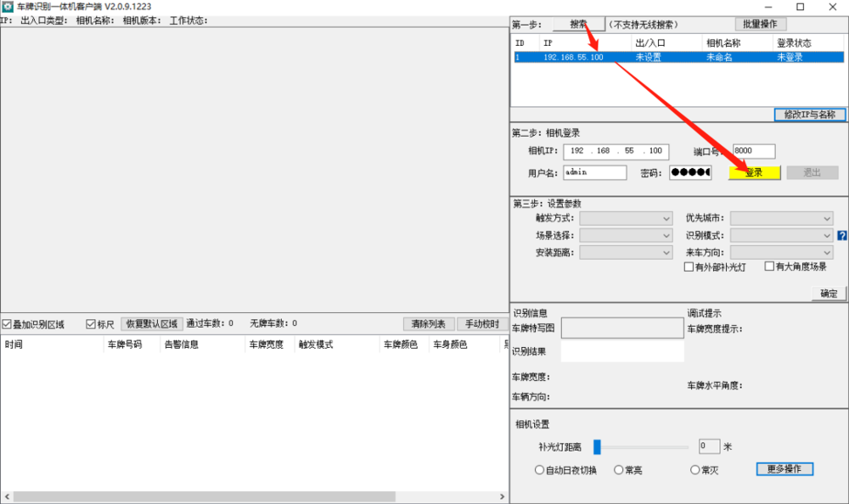Click the blue help question mark icon

tap(842, 236)
